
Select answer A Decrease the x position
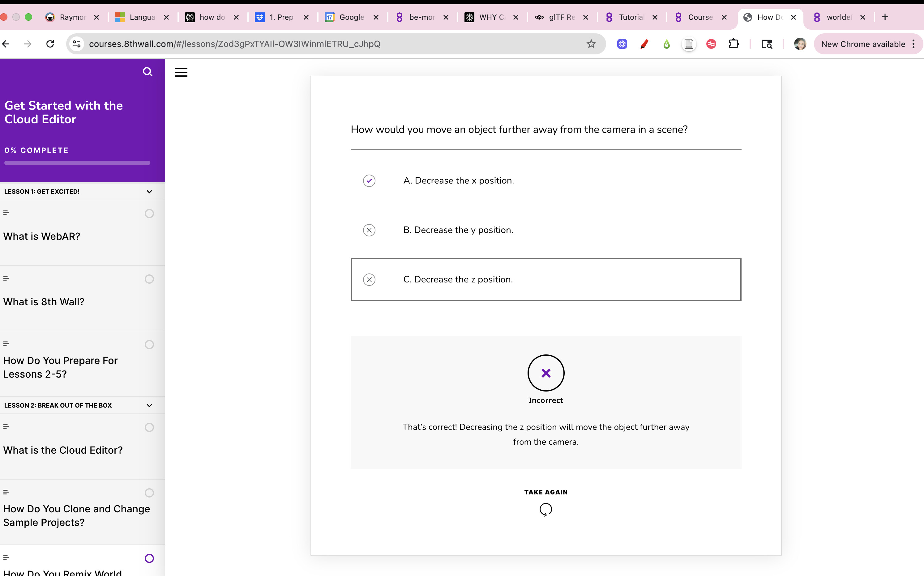(458, 180)
